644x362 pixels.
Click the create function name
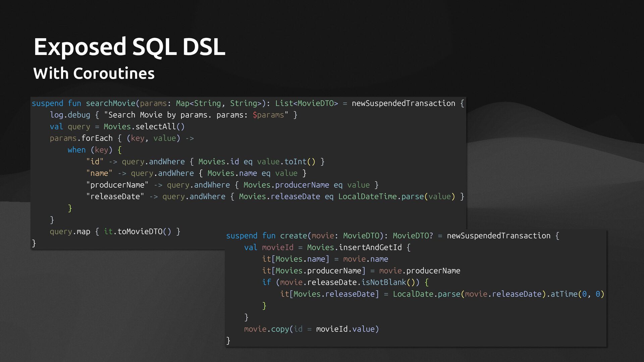(293, 236)
